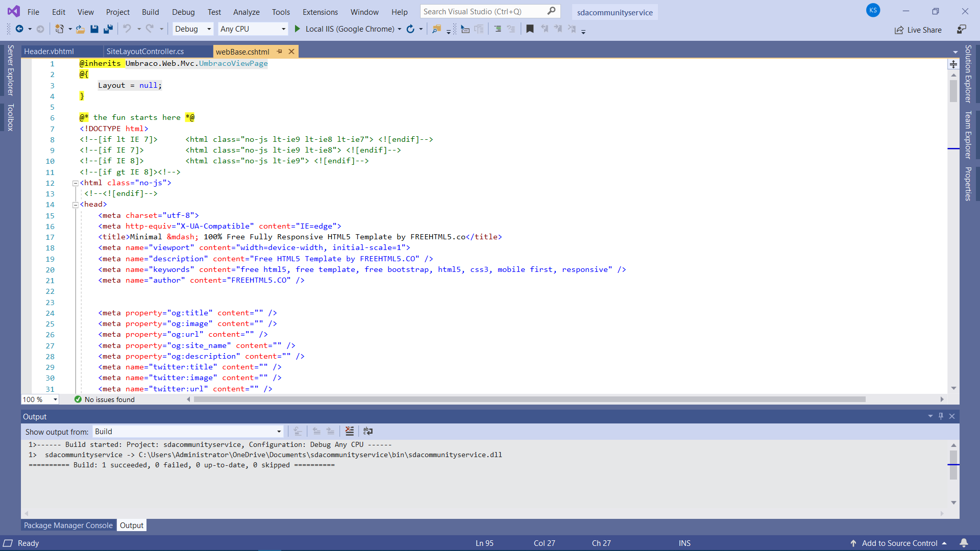
Task: Open the Show output from Build dropdown
Action: [x=188, y=432]
